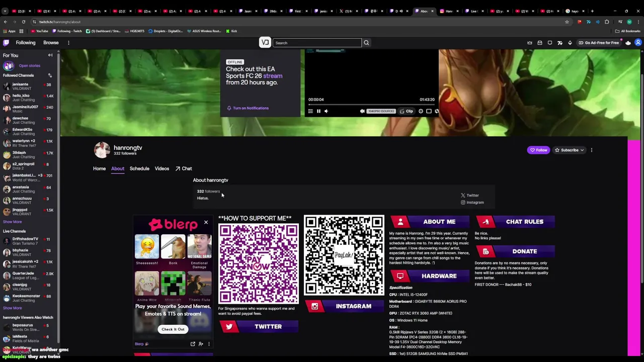Click Blerp Check It Out button

173,329
